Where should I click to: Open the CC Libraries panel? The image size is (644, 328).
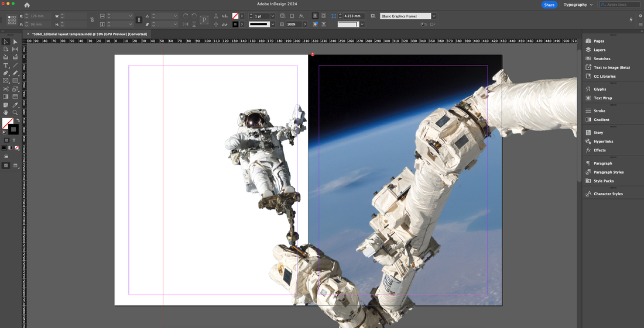(x=604, y=76)
